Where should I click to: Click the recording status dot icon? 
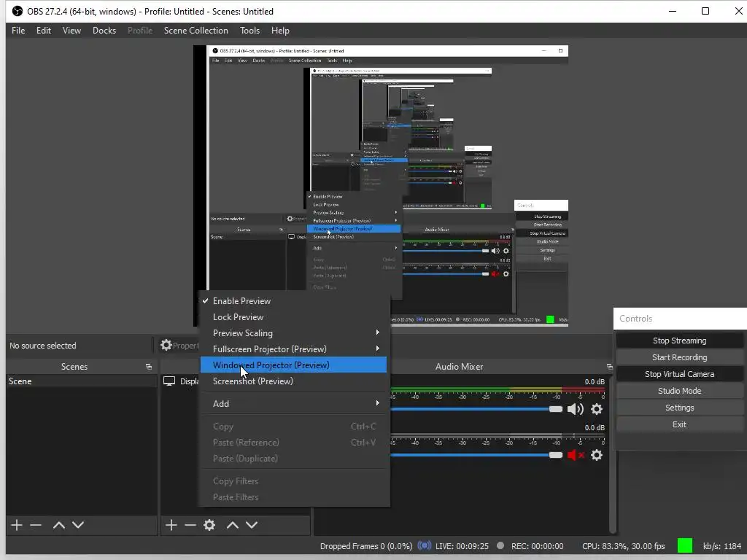500,545
